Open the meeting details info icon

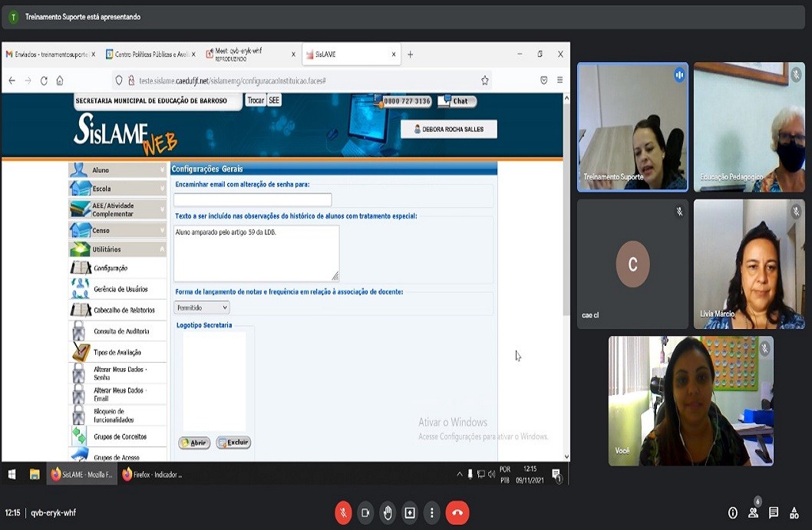tap(733, 513)
